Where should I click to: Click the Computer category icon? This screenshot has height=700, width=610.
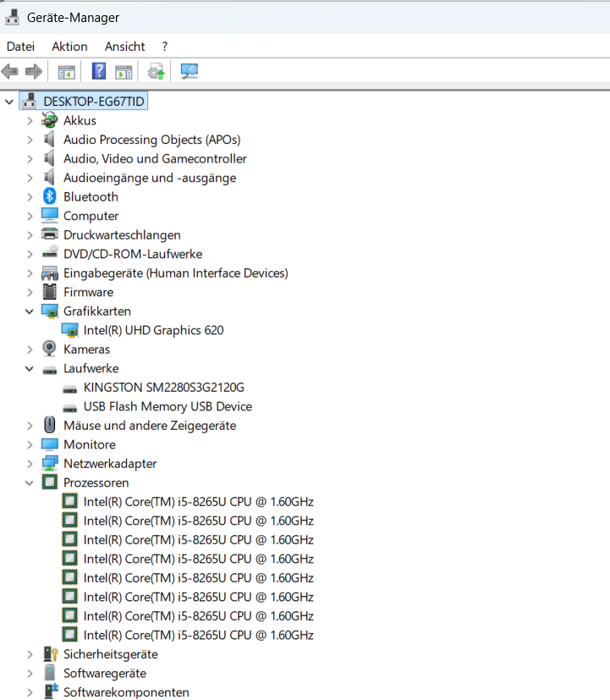pos(50,216)
